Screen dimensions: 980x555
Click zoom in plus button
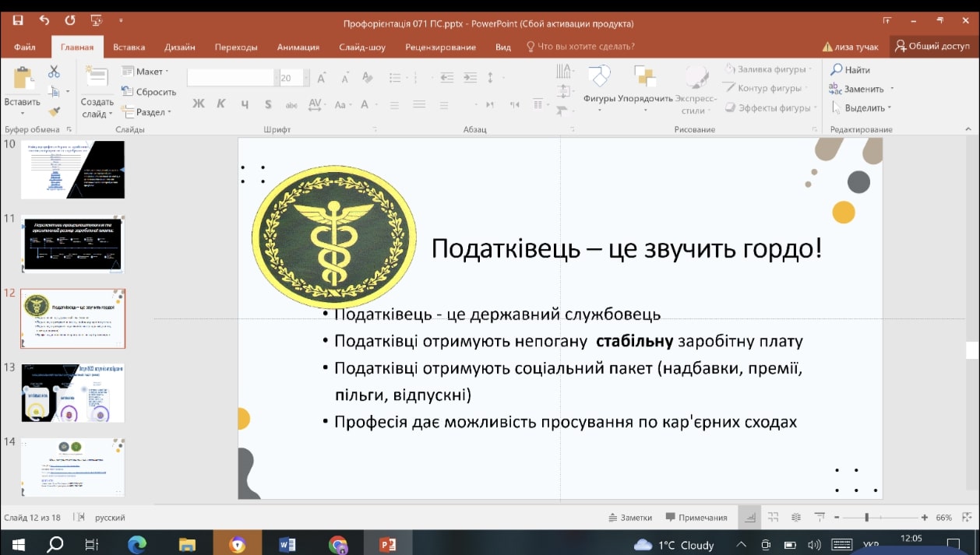tap(924, 518)
